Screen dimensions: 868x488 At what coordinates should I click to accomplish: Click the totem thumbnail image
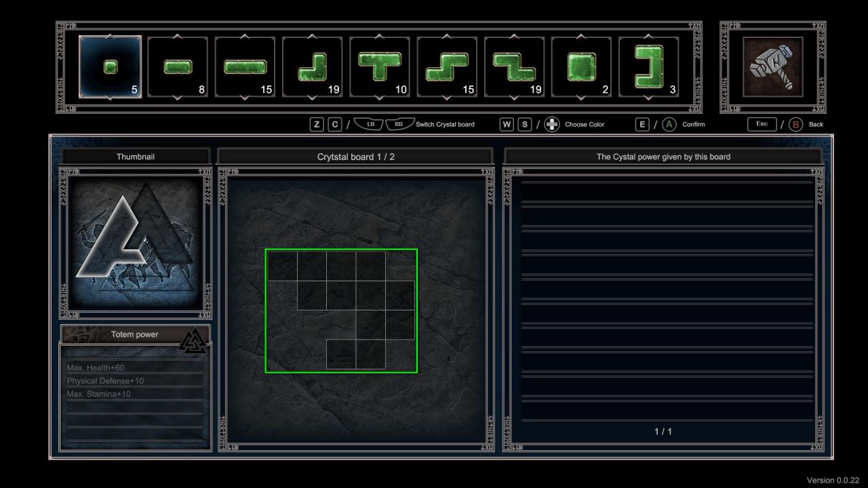click(x=136, y=243)
